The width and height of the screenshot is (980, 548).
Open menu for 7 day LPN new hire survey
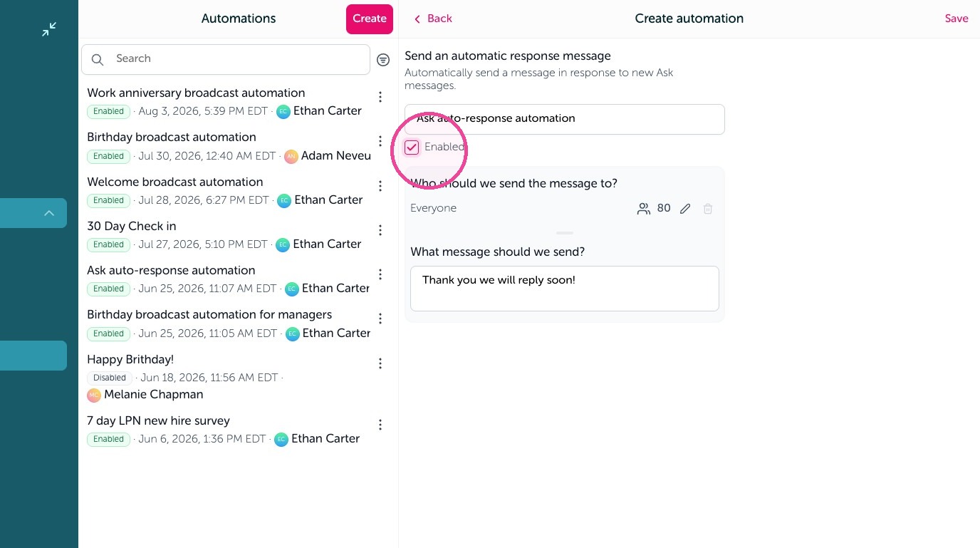click(x=380, y=425)
